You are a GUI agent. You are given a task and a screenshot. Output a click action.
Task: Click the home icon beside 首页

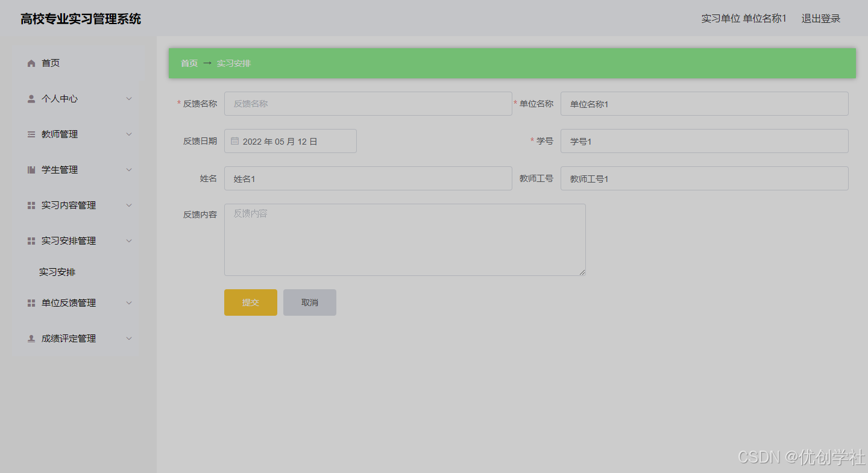coord(31,63)
